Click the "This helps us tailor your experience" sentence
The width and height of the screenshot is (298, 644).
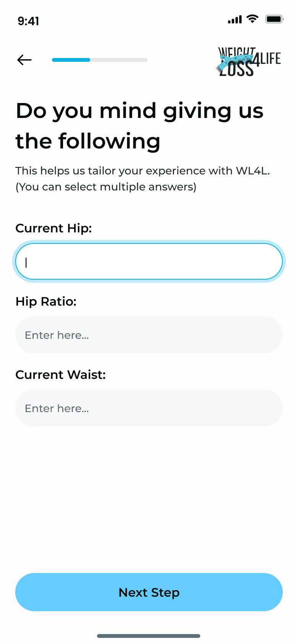pos(143,171)
